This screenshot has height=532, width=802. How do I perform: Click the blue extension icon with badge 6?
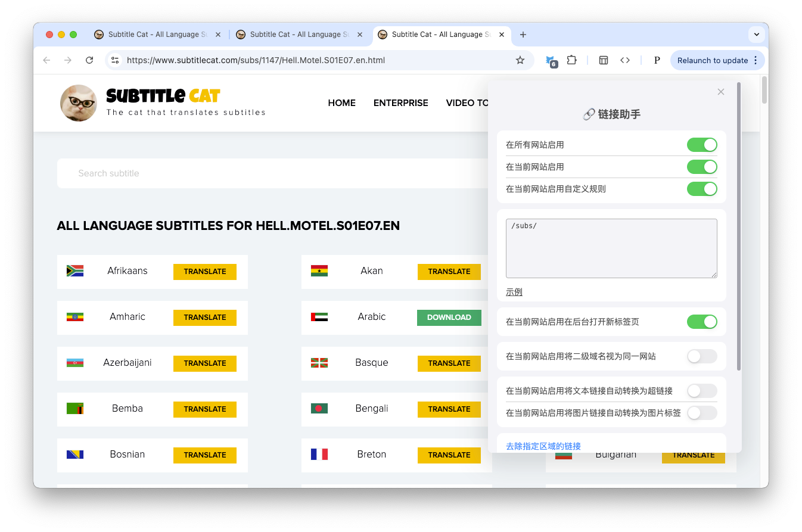point(551,60)
